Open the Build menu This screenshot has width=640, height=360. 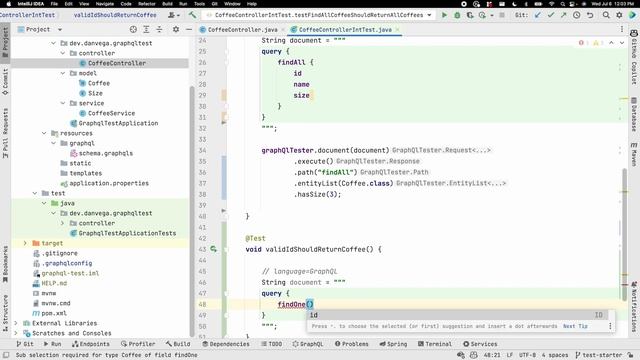click(x=167, y=4)
